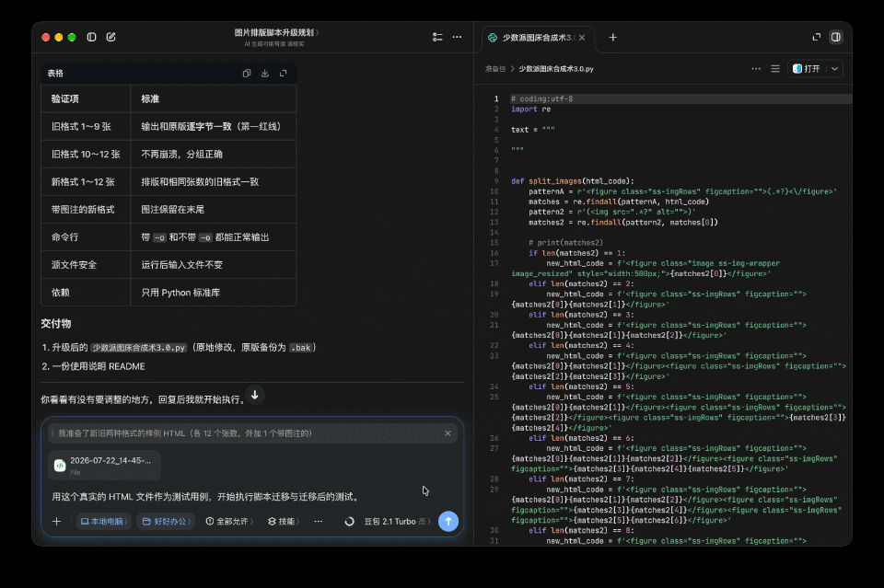This screenshot has height=588, width=884.
Task: Add attachment with the plus button
Action: [x=56, y=522]
